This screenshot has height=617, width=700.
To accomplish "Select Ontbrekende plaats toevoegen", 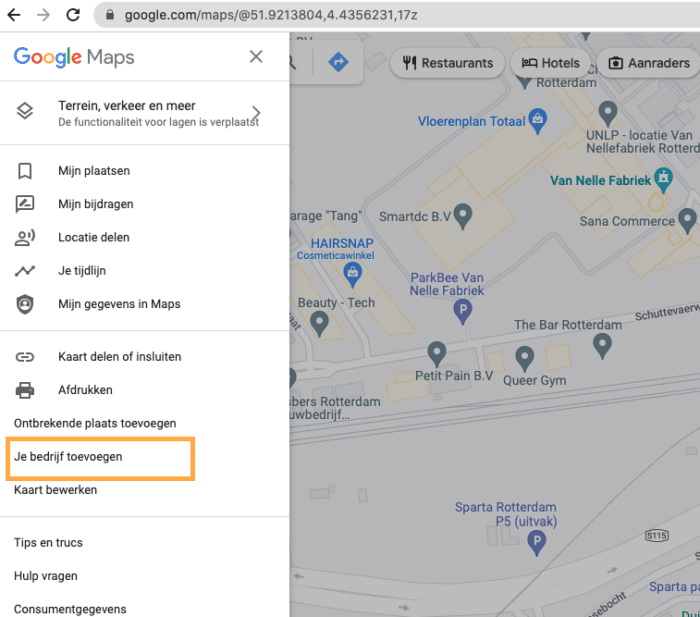I will (95, 423).
